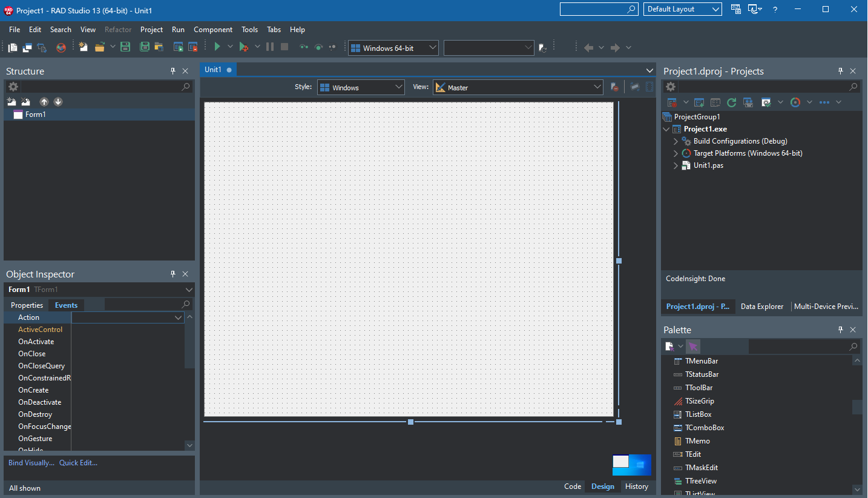Click the Quick Edit... link

point(78,463)
